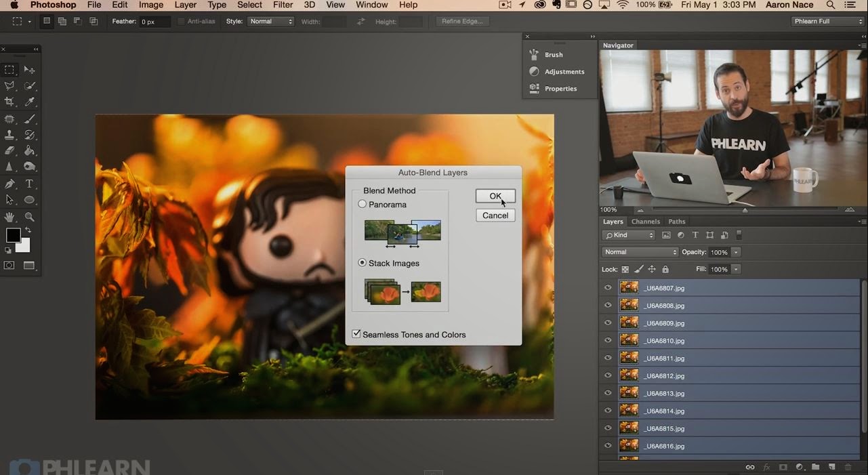Add a layer mask to selected layers
This screenshot has height=475, width=868.
click(x=783, y=466)
